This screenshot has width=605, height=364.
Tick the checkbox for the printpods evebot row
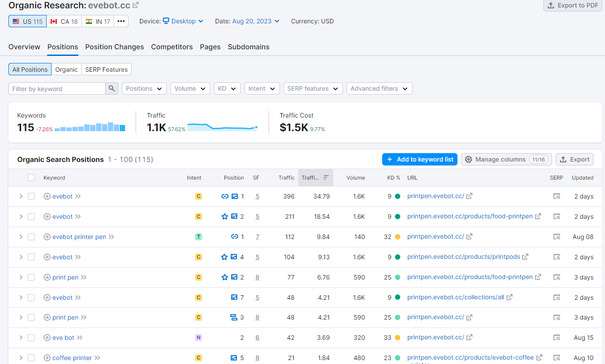point(31,257)
